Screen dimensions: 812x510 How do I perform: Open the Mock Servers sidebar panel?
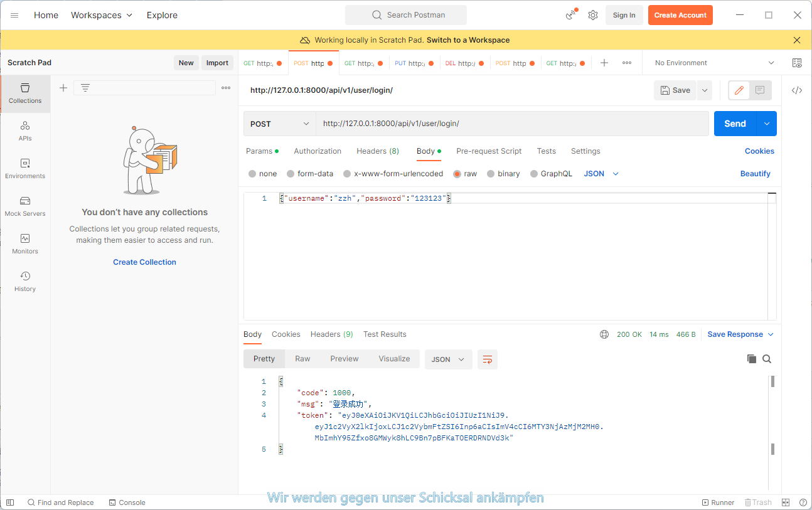click(x=25, y=206)
